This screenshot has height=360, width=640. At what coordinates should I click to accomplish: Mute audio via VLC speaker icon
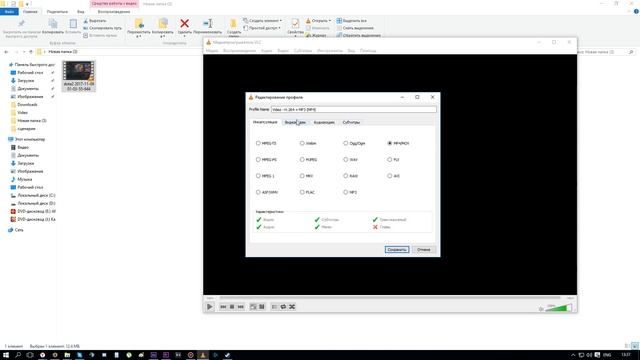pyautogui.click(x=541, y=309)
